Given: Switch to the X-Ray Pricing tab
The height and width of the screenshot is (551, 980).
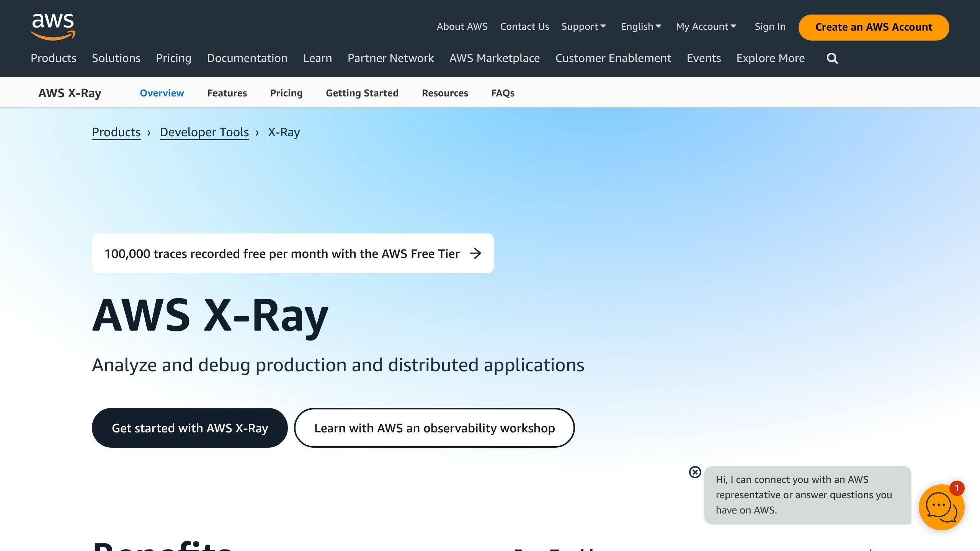Looking at the screenshot, I should tap(286, 93).
